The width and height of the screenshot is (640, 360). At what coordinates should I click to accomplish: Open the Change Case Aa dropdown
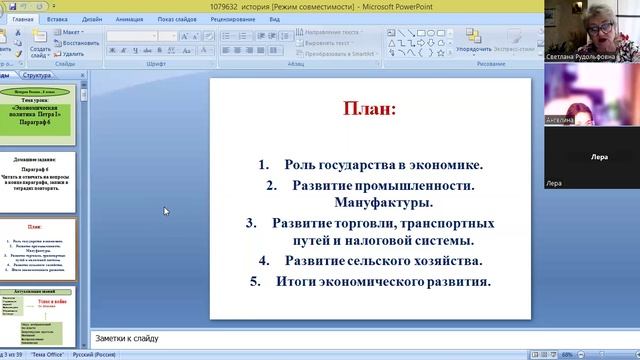pyautogui.click(x=187, y=51)
